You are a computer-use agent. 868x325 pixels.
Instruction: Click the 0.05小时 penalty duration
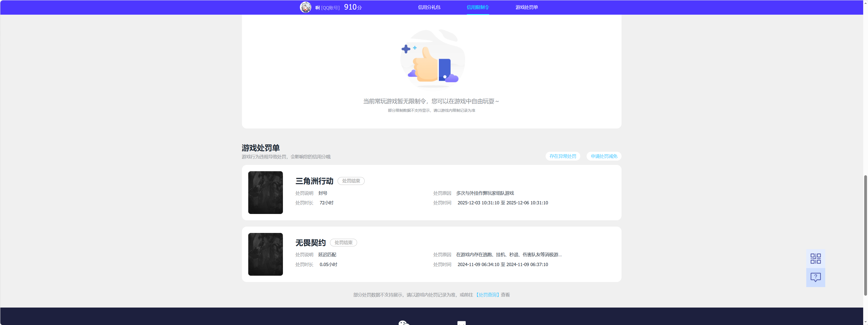[x=328, y=264]
